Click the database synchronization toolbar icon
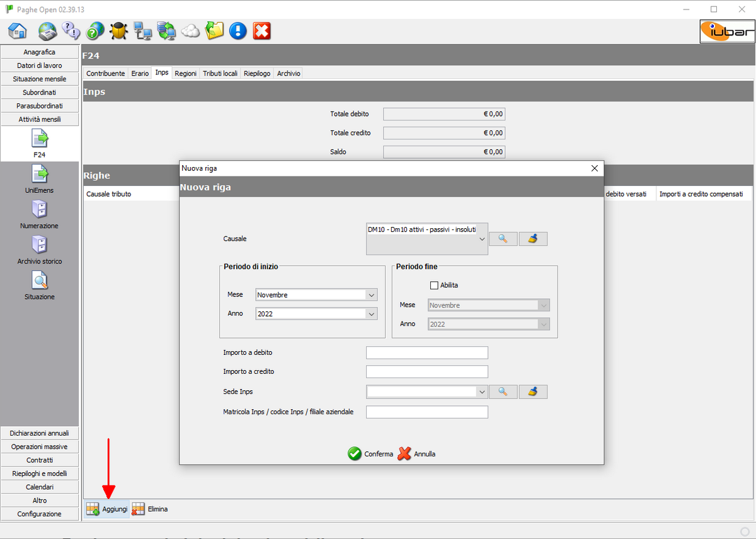756x539 pixels. click(x=166, y=30)
